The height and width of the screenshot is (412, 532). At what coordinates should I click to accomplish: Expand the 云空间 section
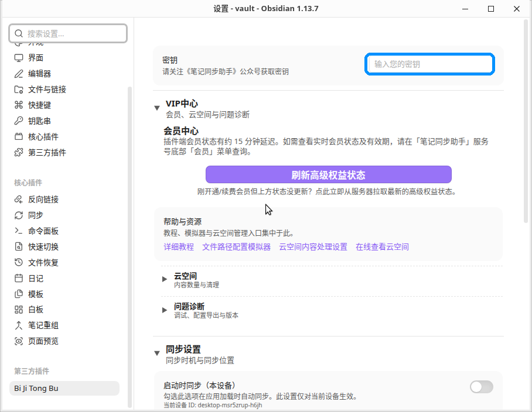pyautogui.click(x=165, y=279)
